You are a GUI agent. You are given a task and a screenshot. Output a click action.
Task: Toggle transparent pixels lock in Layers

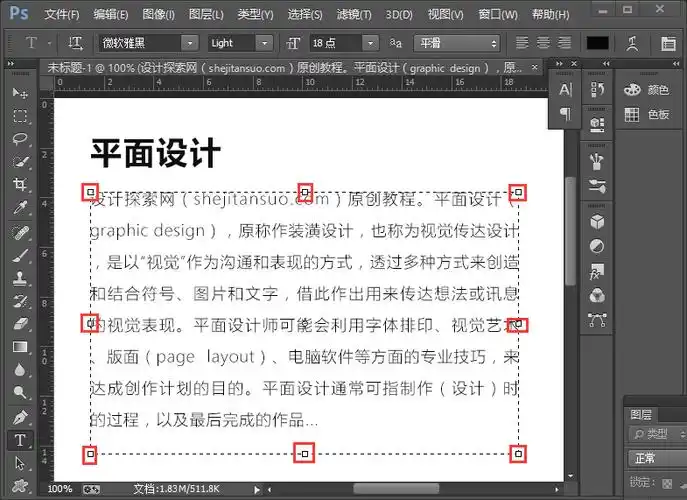pyautogui.click(x=667, y=484)
